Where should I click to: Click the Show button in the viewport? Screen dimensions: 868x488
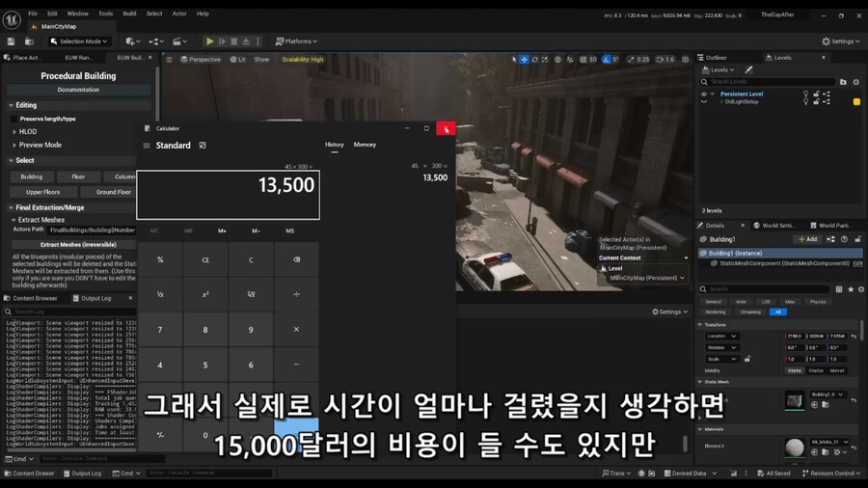(x=261, y=59)
